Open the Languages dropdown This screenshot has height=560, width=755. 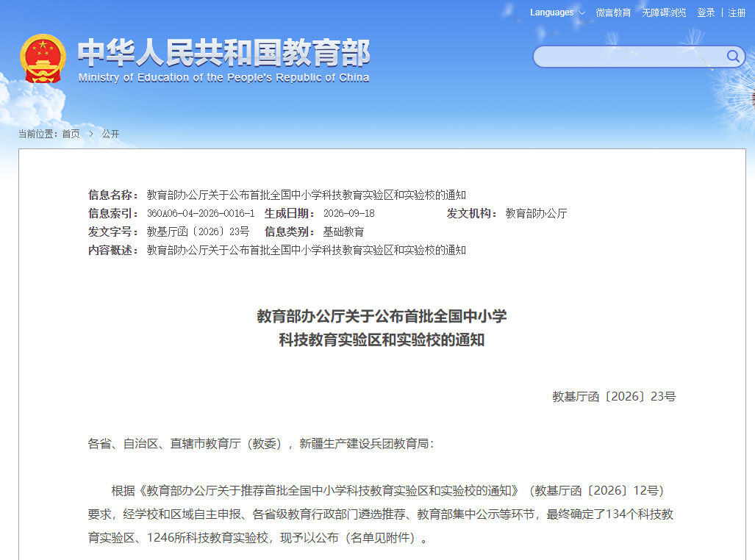(x=557, y=12)
